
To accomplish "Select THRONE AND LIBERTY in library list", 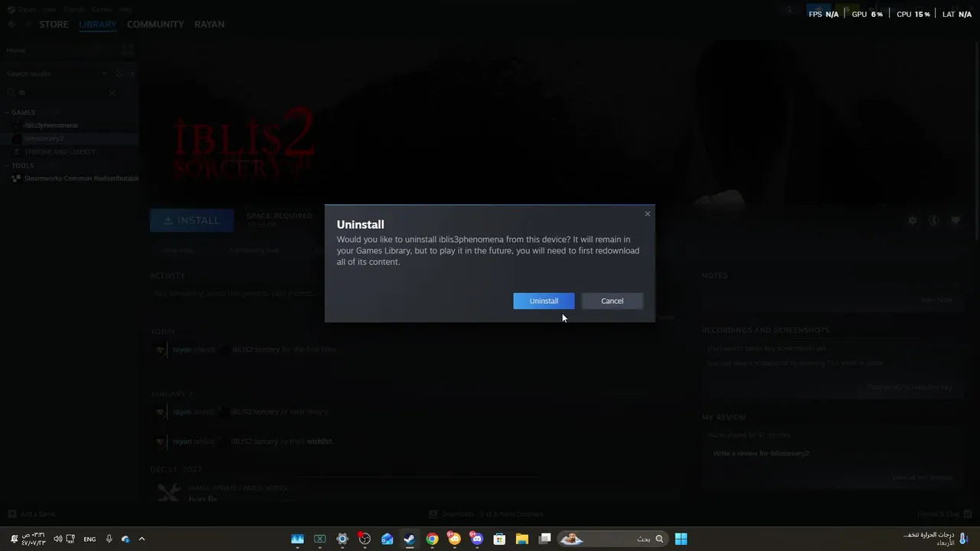I will coord(60,152).
